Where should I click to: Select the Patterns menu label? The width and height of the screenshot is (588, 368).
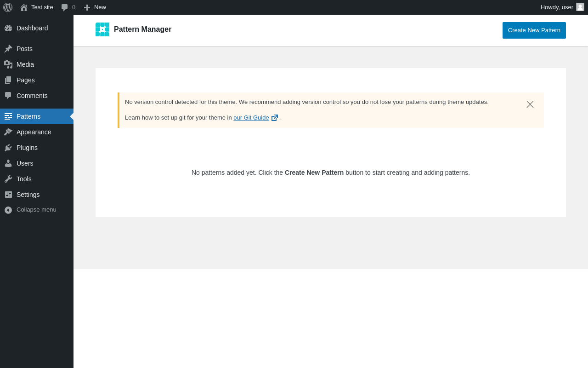click(28, 116)
